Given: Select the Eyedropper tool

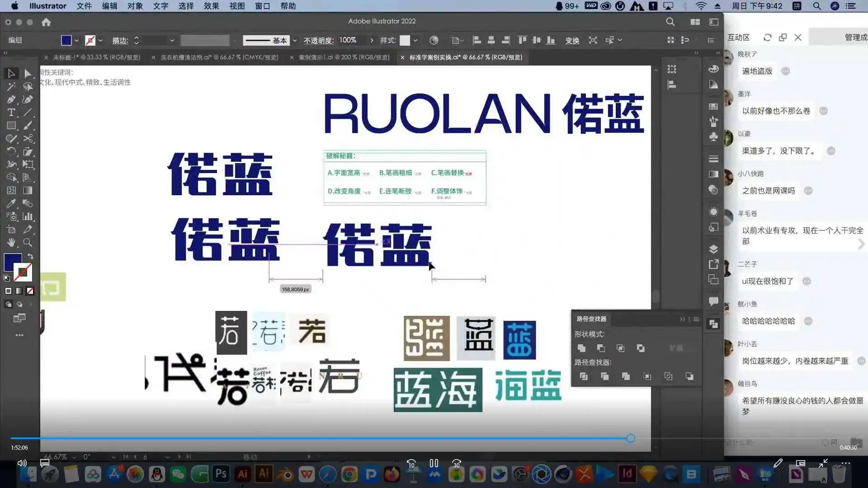Looking at the screenshot, I should (11, 203).
